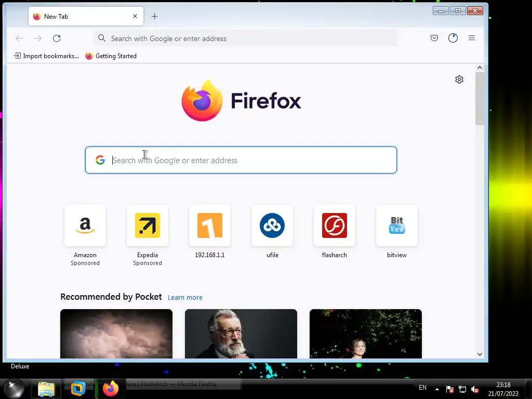Open VirtualBox icon in taskbar
This screenshot has height=399, width=532.
(78, 389)
